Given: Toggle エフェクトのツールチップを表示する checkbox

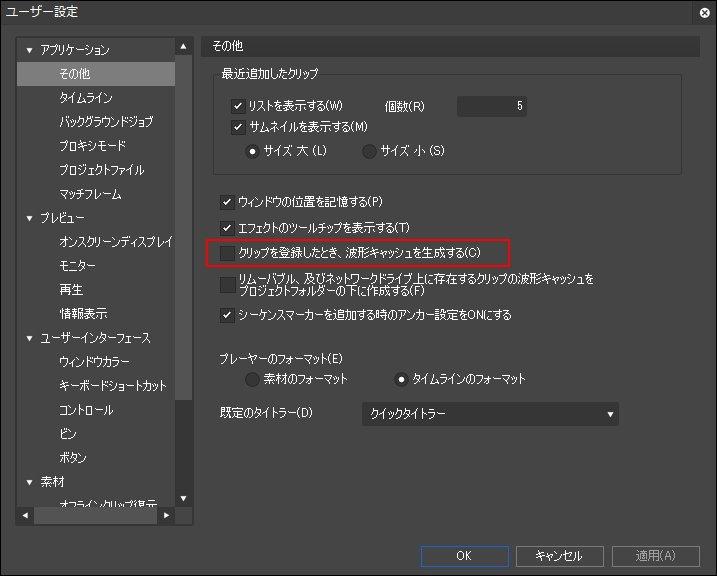Looking at the screenshot, I should click(x=227, y=228).
